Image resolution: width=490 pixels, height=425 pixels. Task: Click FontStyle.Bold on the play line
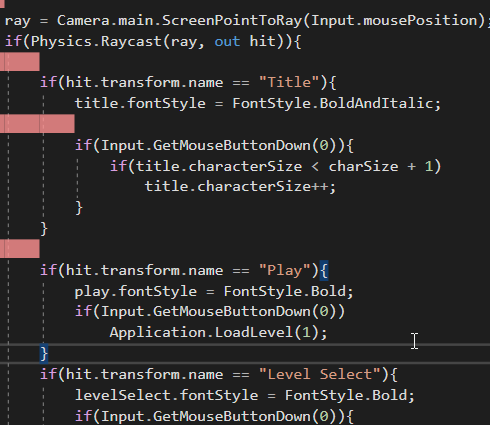click(285, 291)
